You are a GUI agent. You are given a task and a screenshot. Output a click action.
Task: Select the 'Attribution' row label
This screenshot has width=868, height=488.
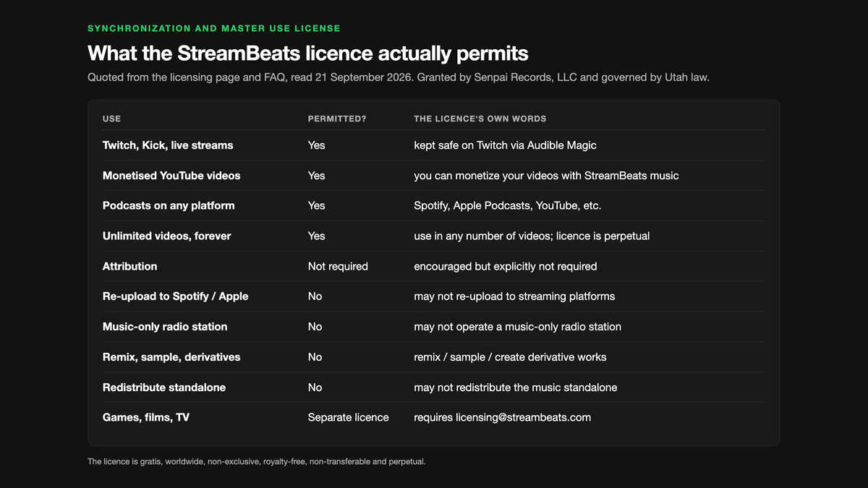pyautogui.click(x=130, y=267)
